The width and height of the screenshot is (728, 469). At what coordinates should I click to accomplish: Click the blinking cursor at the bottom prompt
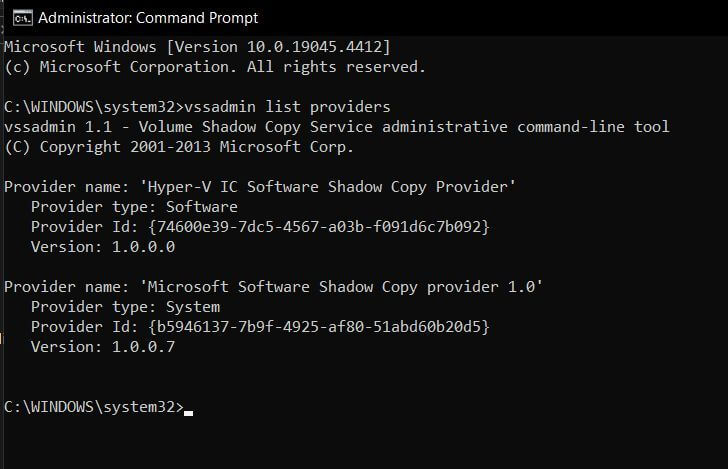pyautogui.click(x=188, y=412)
